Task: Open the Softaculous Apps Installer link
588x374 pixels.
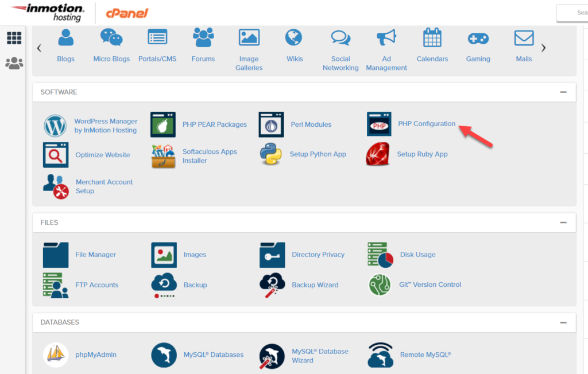Action: (210, 156)
